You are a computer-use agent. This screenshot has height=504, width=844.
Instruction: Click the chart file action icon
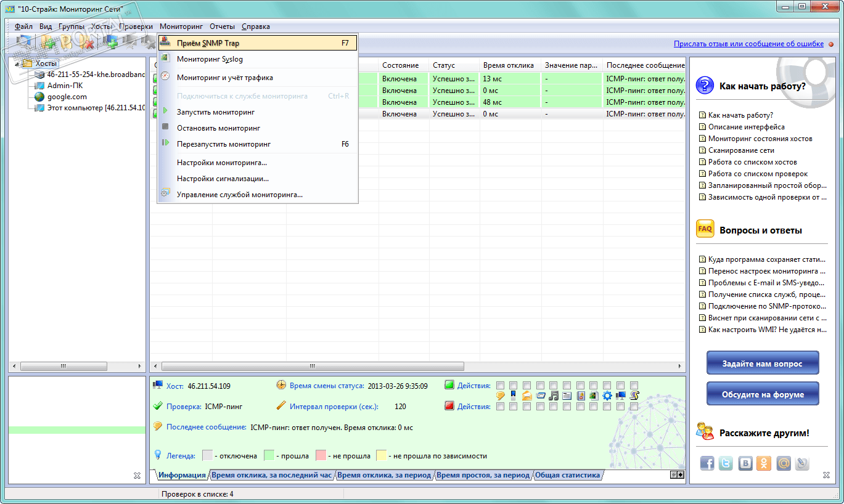594,396
